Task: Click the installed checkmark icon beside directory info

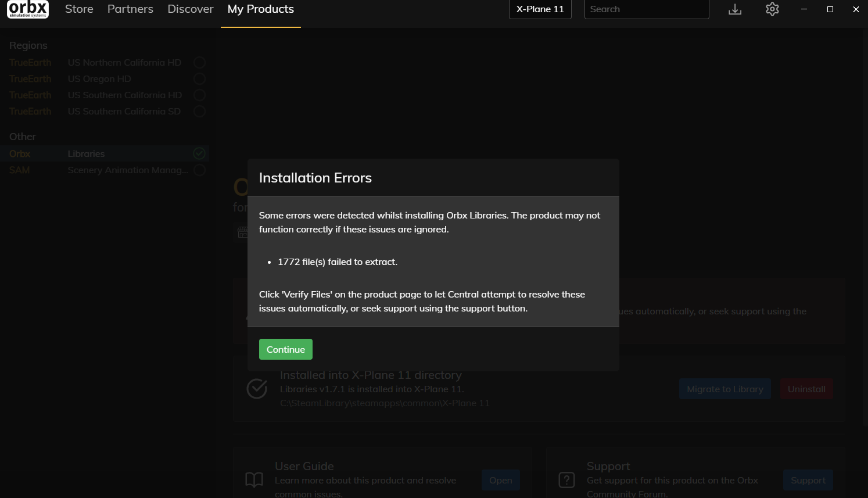Action: tap(257, 389)
